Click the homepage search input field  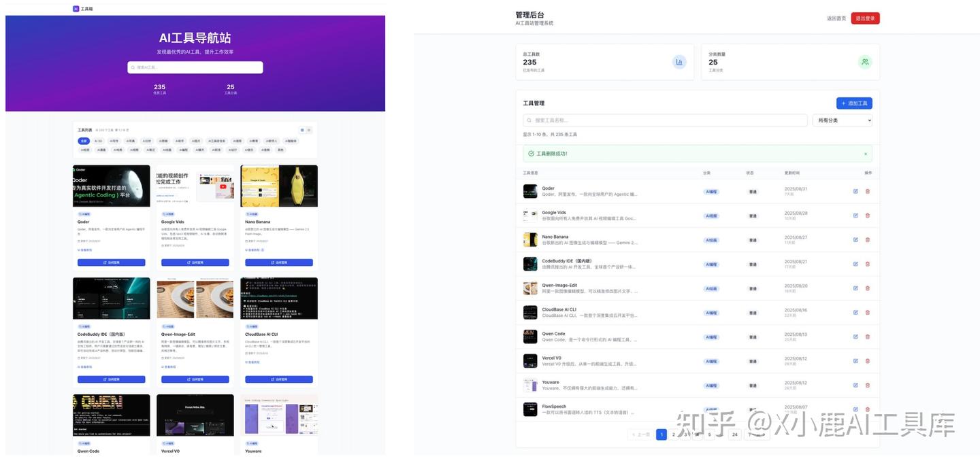coord(195,67)
